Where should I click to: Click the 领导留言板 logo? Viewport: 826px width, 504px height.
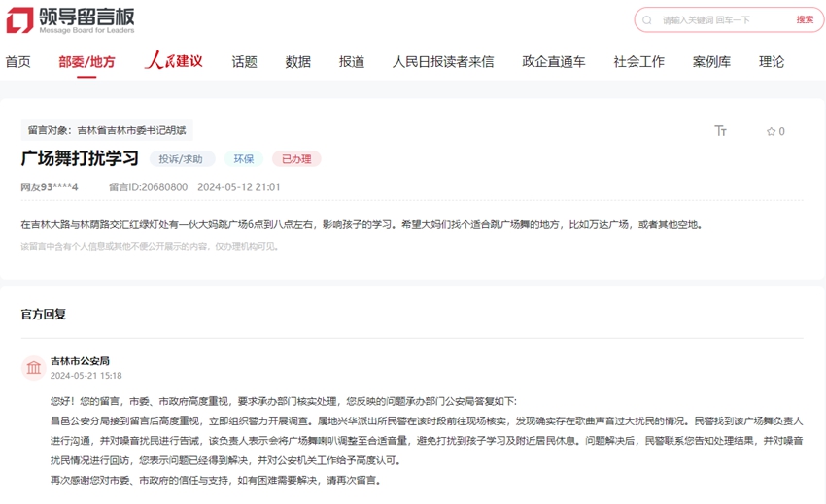tap(70, 19)
